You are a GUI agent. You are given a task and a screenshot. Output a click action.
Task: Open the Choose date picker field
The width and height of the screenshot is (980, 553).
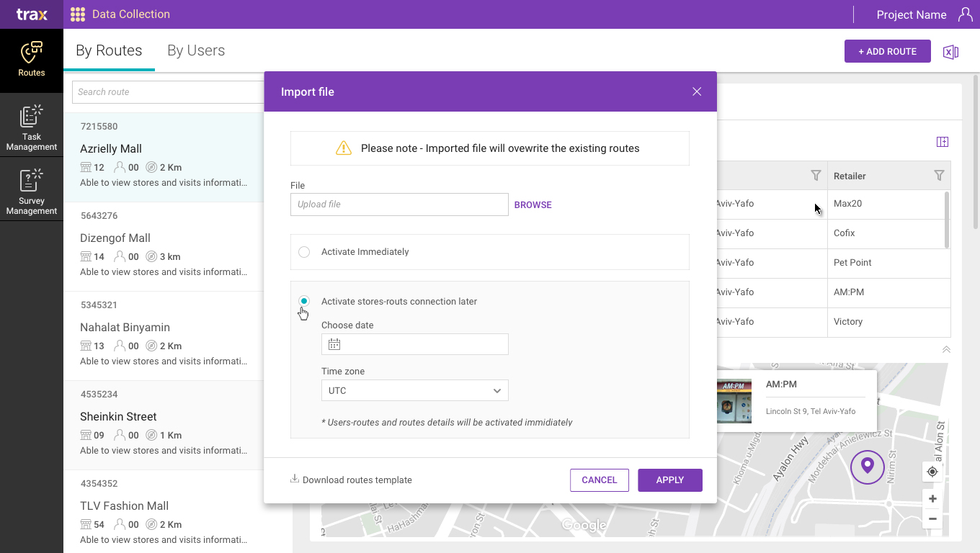click(x=414, y=344)
